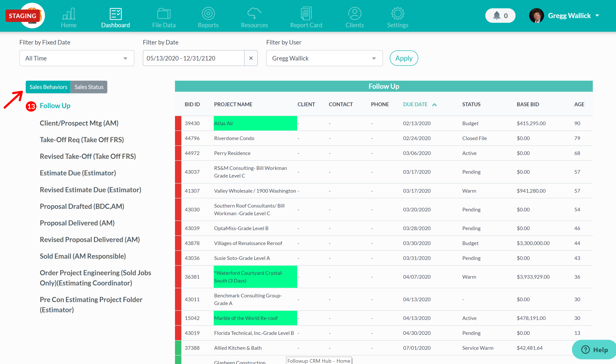Image resolution: width=616 pixels, height=364 pixels.
Task: Clear the date range filter
Action: (x=251, y=58)
